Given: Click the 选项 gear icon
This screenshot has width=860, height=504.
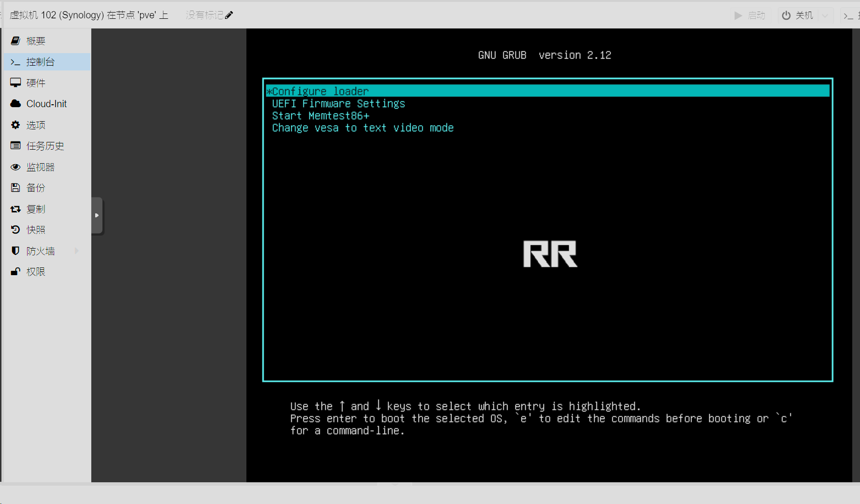Looking at the screenshot, I should click(x=15, y=125).
